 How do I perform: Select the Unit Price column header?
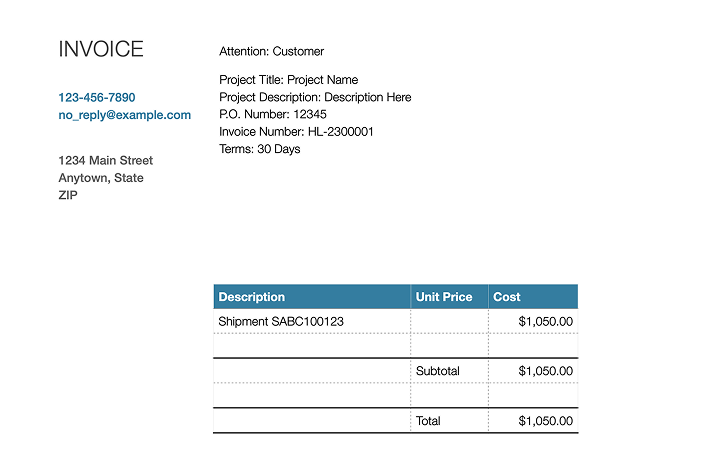[443, 297]
